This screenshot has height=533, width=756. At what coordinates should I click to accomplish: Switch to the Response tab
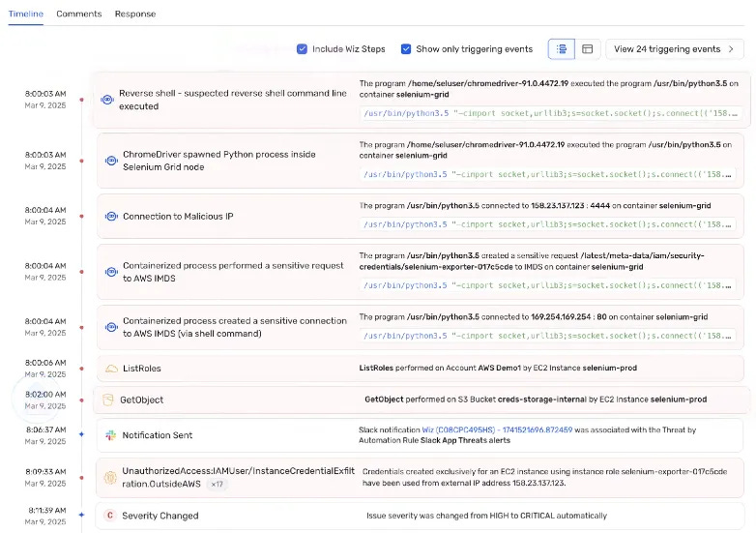pyautogui.click(x=135, y=14)
